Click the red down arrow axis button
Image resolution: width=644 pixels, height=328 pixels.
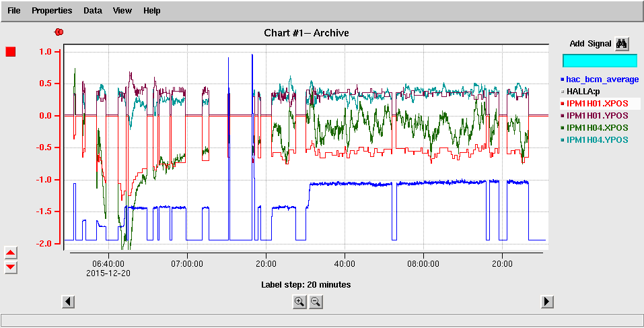pyautogui.click(x=11, y=267)
